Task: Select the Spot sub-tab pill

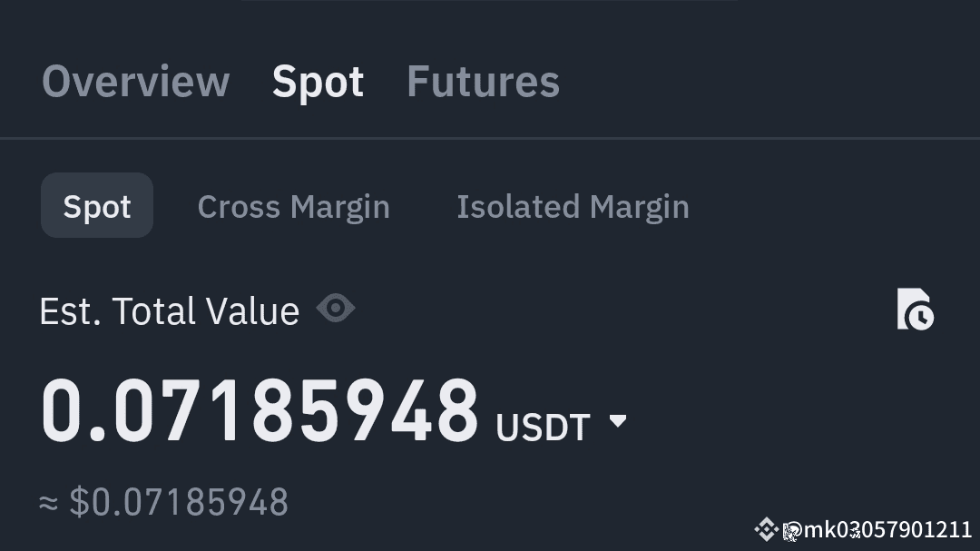Action: tap(97, 206)
